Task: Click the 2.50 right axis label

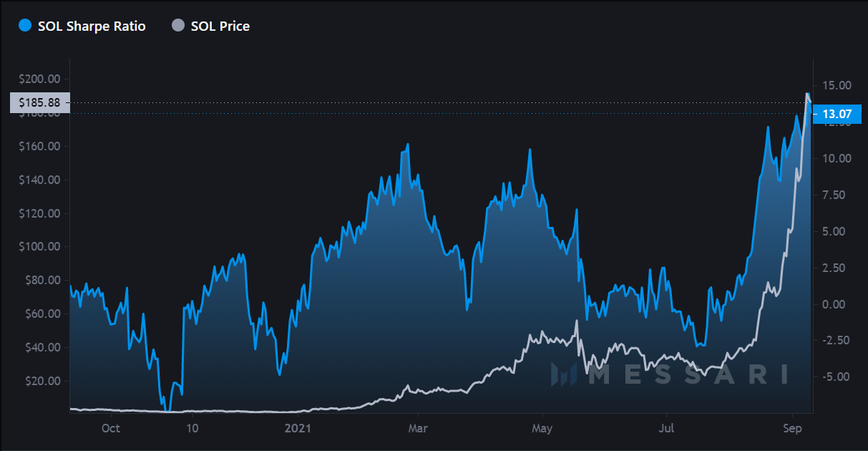Action: tap(834, 268)
